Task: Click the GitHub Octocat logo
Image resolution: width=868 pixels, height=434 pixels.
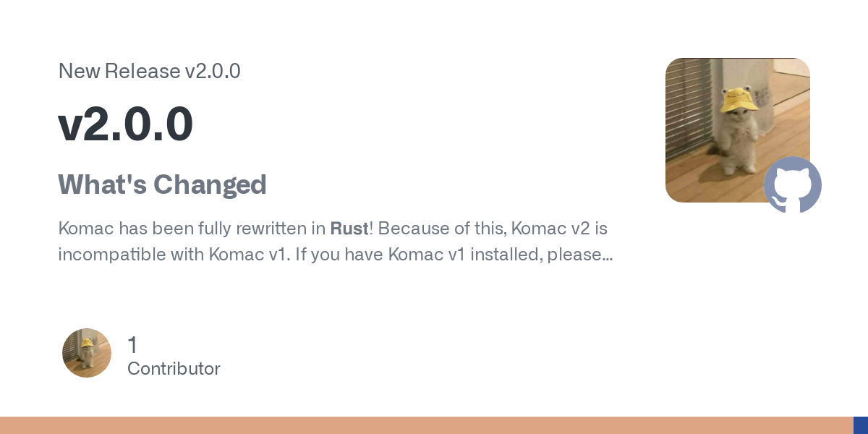Action: (x=793, y=185)
